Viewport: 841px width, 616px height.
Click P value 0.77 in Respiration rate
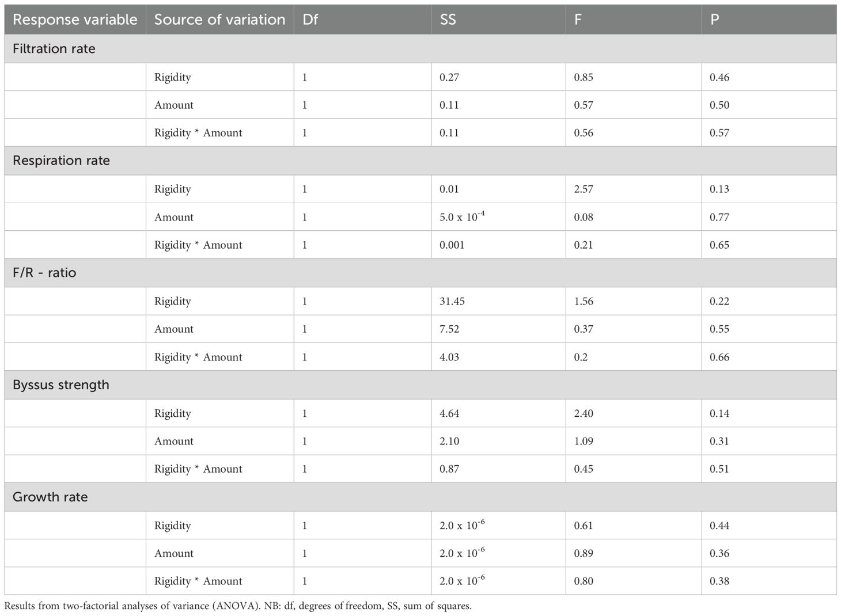point(719,217)
